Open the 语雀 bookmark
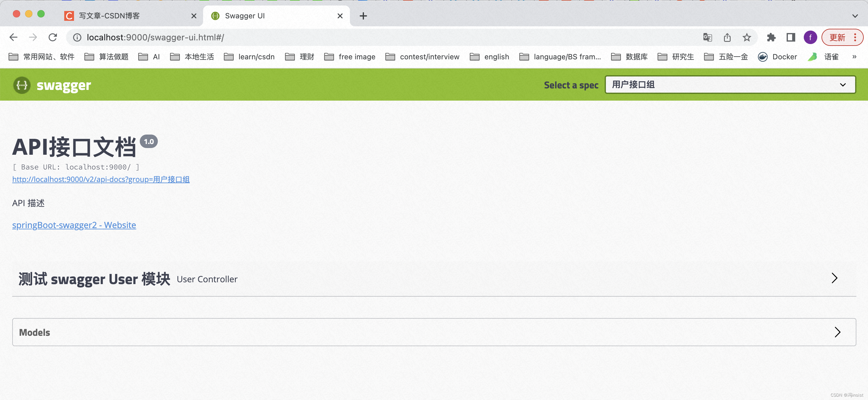 pos(823,57)
